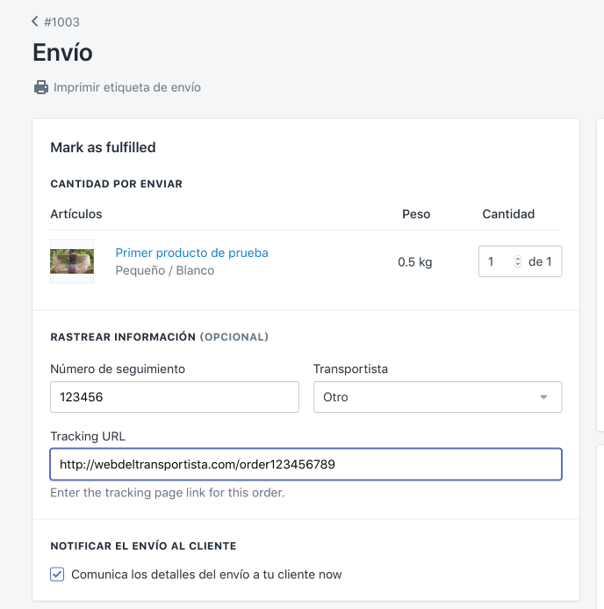This screenshot has height=609, width=604.
Task: Select the Cantidad quantity input box
Action: tap(497, 262)
